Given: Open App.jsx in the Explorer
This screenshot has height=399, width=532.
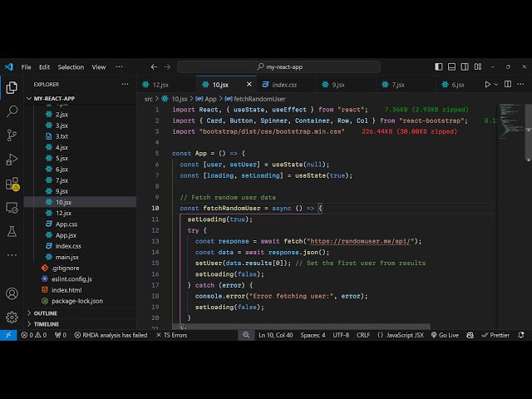Looking at the screenshot, I should tap(66, 235).
